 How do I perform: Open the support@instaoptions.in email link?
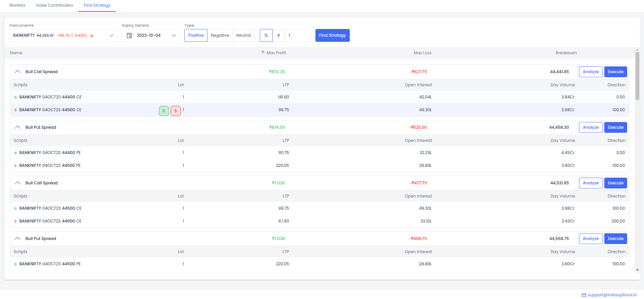click(x=612, y=295)
